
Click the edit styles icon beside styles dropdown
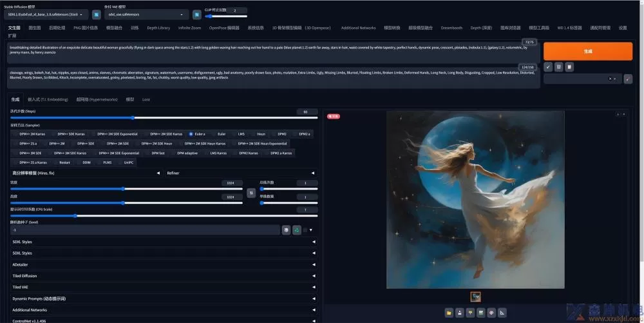[x=628, y=79]
